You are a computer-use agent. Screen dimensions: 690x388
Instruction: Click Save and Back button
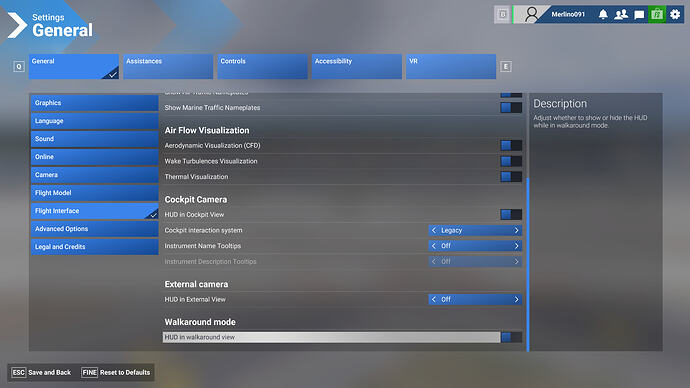point(41,373)
